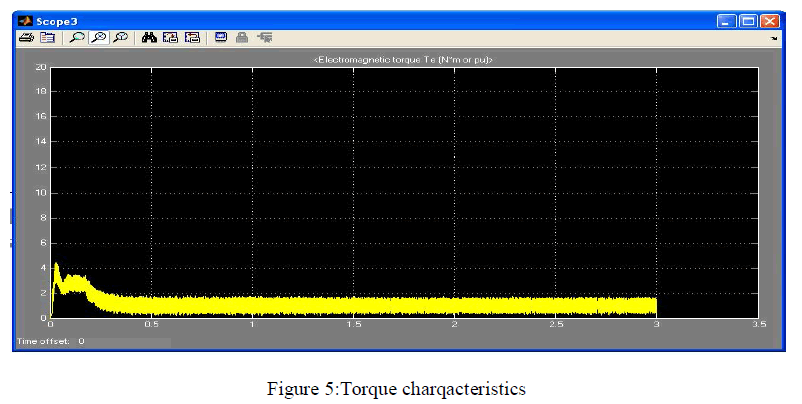Close the Scope3 window
Screen dimensions: 802x404
pos(769,19)
